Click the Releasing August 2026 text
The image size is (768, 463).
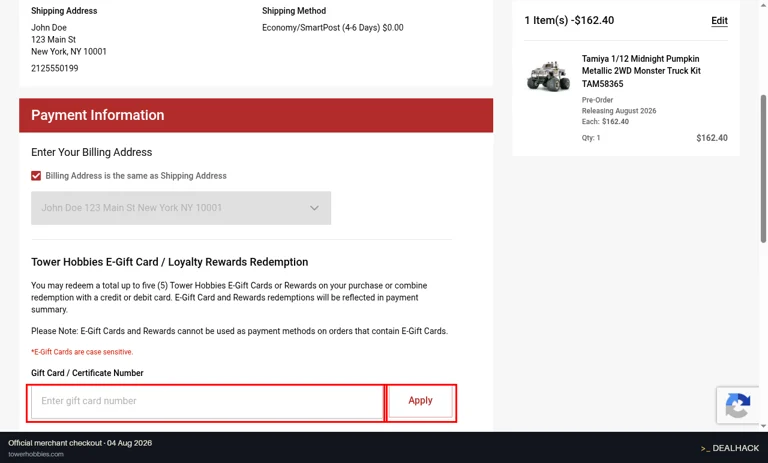(619, 111)
